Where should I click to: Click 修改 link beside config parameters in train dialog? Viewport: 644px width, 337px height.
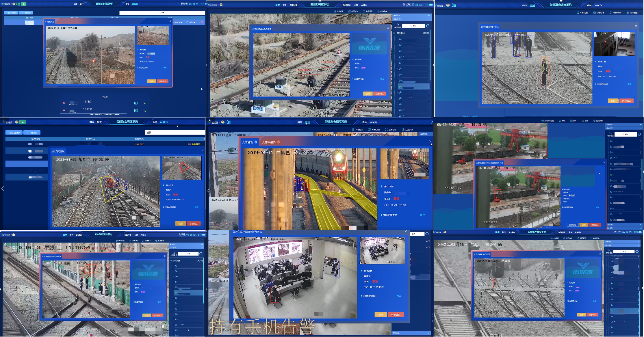pyautogui.click(x=422, y=215)
